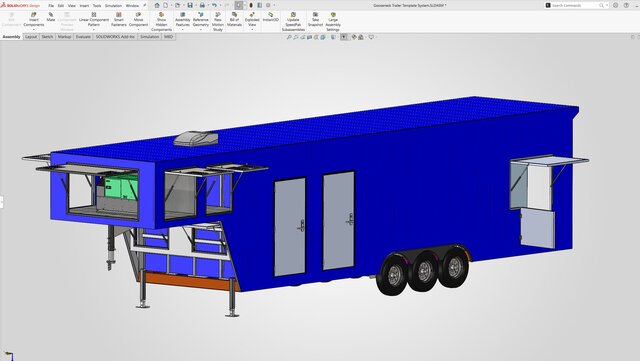Open Linear Component Pattern tool

point(94,20)
